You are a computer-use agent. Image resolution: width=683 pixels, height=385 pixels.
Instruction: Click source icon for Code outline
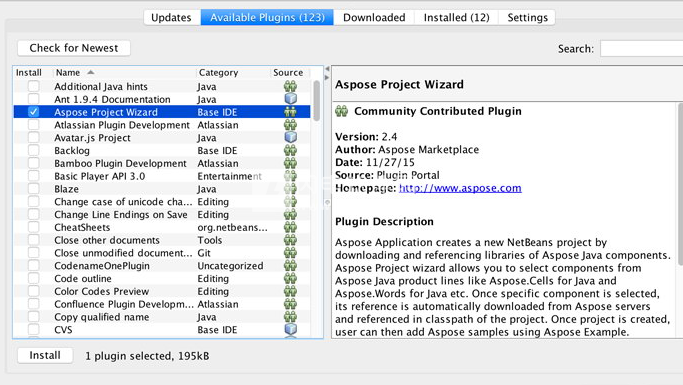click(x=291, y=278)
